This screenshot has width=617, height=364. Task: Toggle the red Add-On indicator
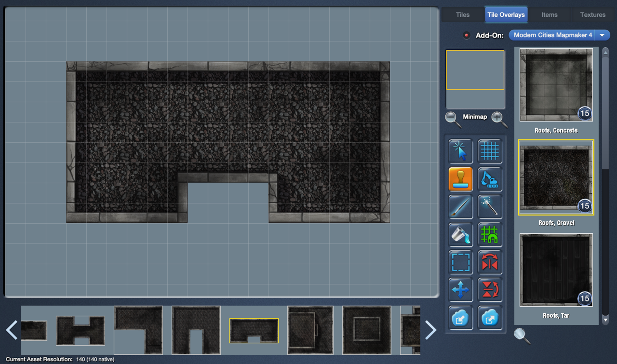coord(466,35)
